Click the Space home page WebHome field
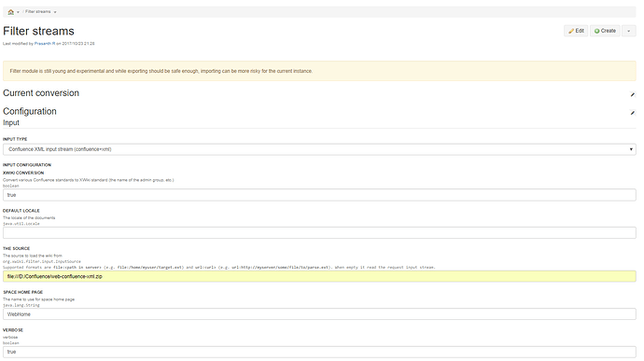 [x=319, y=314]
